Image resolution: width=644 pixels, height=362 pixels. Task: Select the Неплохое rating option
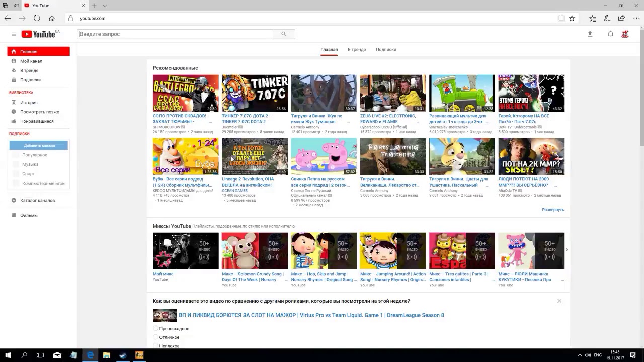[155, 346]
